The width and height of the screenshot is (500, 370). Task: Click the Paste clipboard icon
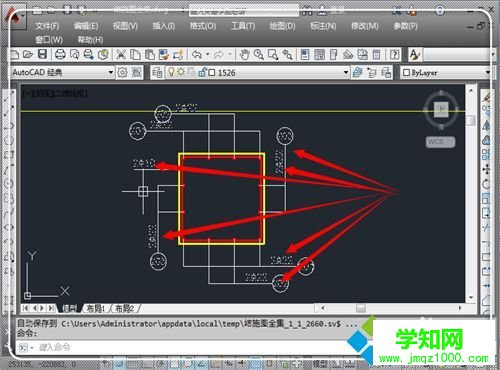click(x=150, y=54)
